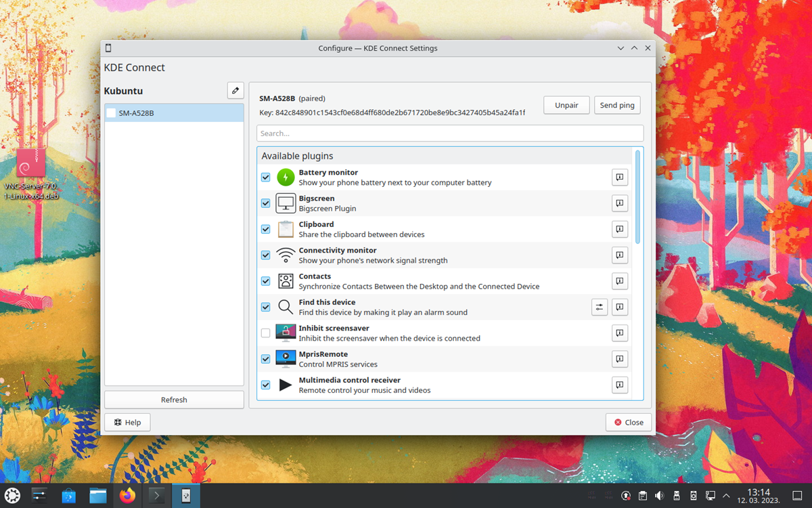Uncheck the Bigscreen plugin
This screenshot has width=812, height=508.
[266, 203]
